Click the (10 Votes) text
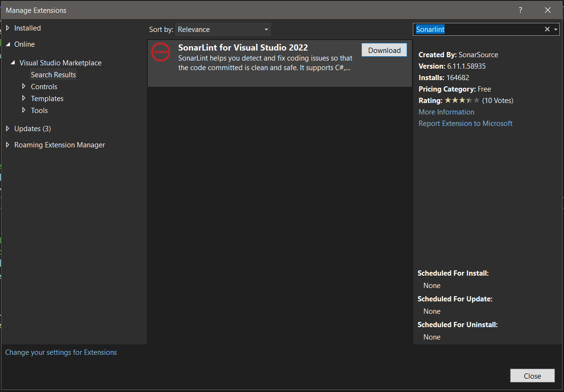Image resolution: width=564 pixels, height=392 pixels. pos(497,101)
